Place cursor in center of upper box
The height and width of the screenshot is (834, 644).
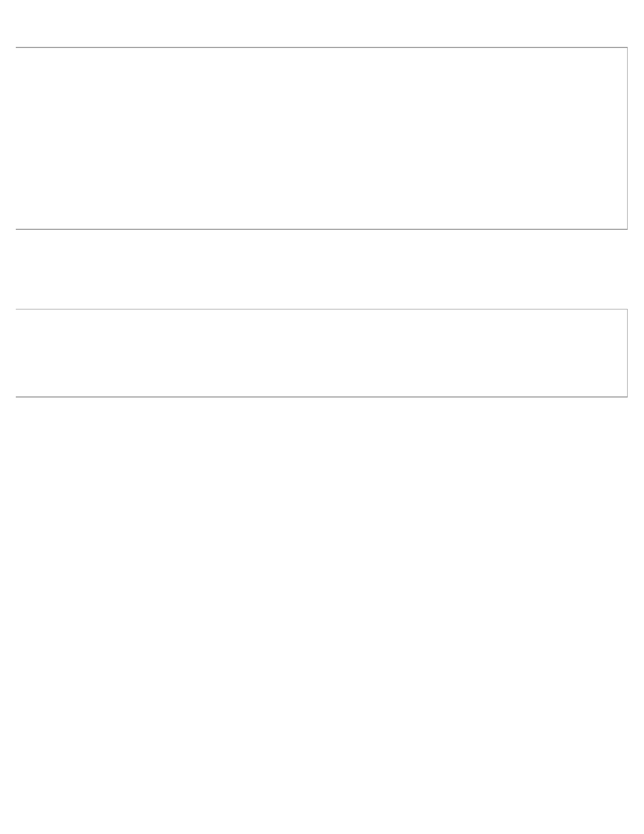tap(321, 138)
